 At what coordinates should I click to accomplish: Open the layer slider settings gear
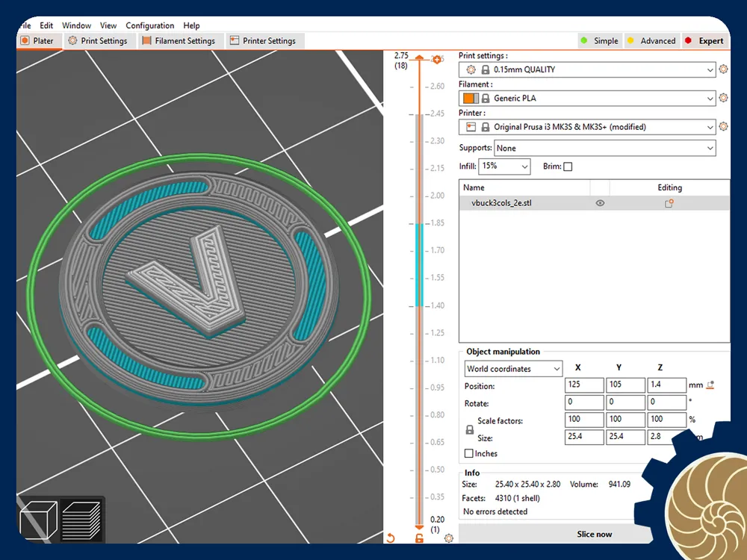click(449, 538)
